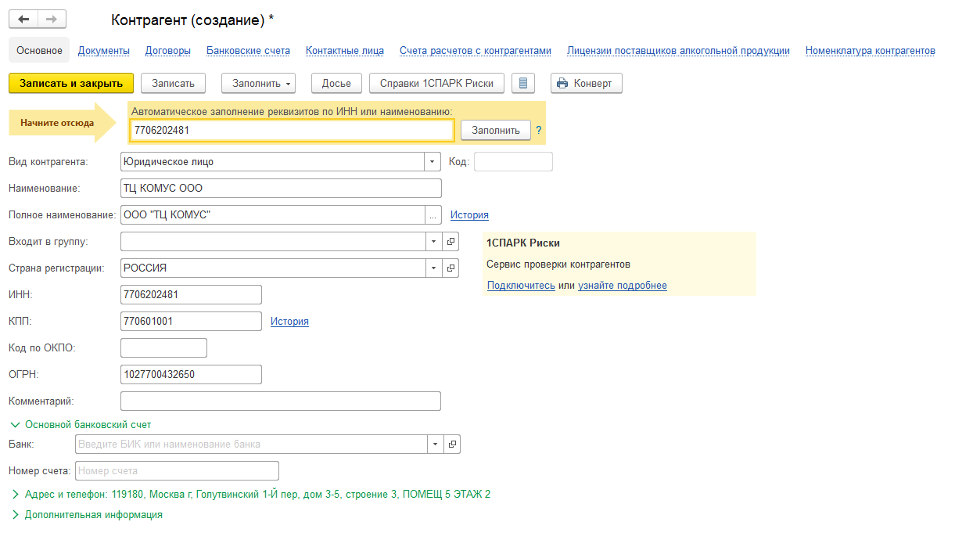Open the Договоры tab

pyautogui.click(x=168, y=51)
